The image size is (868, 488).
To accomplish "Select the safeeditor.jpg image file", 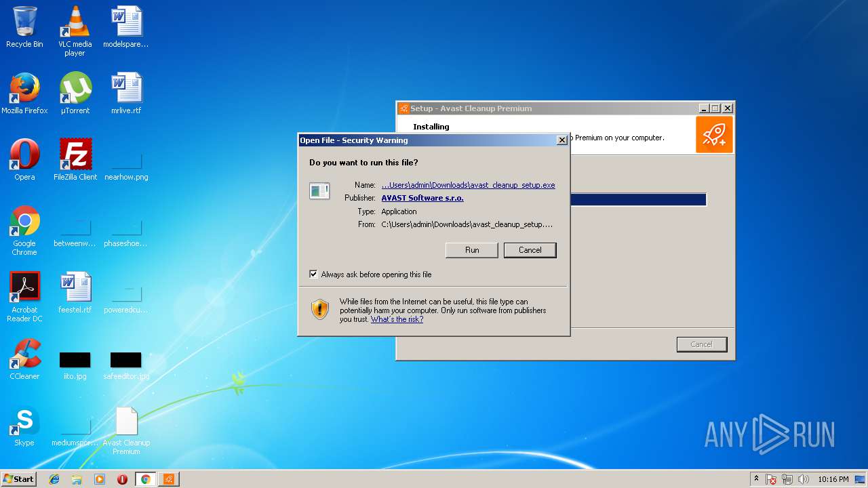I will (125, 365).
